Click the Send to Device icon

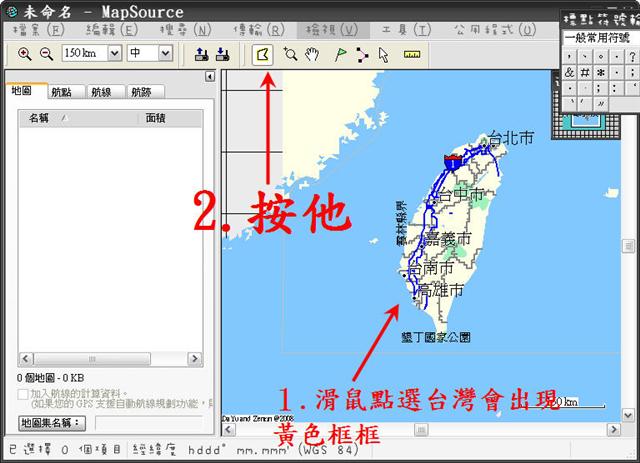(x=201, y=54)
